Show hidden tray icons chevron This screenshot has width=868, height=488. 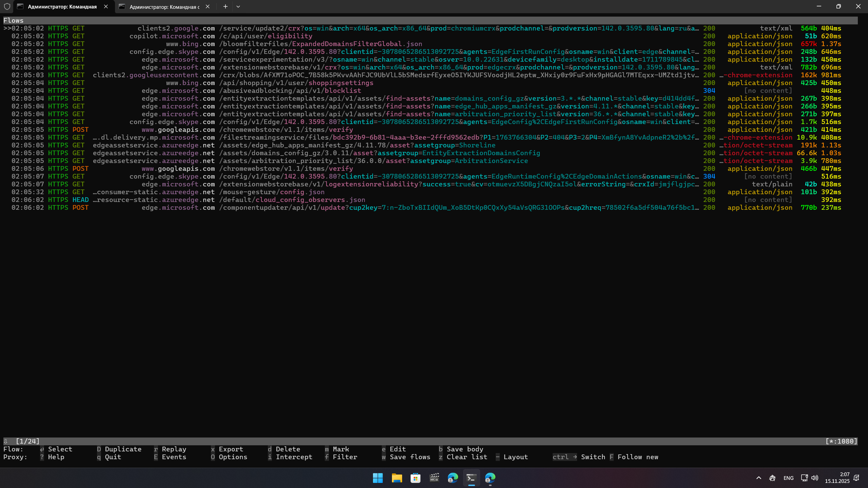coord(759,478)
